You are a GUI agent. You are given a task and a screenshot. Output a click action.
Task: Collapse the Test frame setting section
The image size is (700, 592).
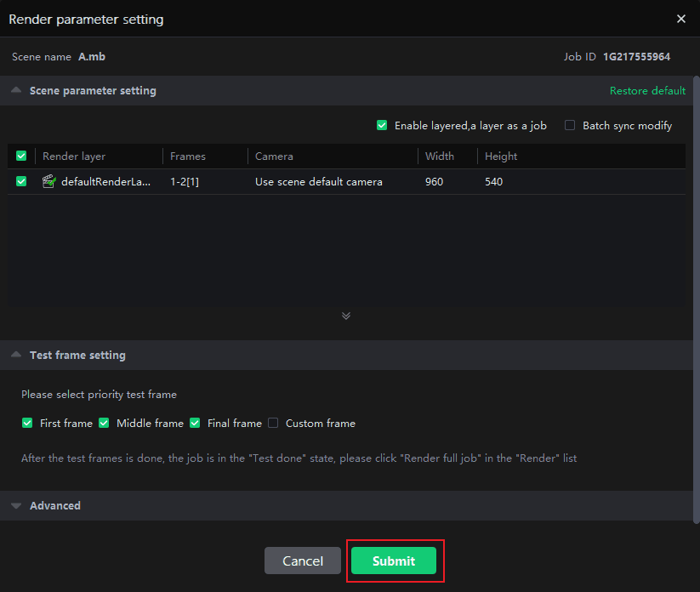tap(16, 355)
